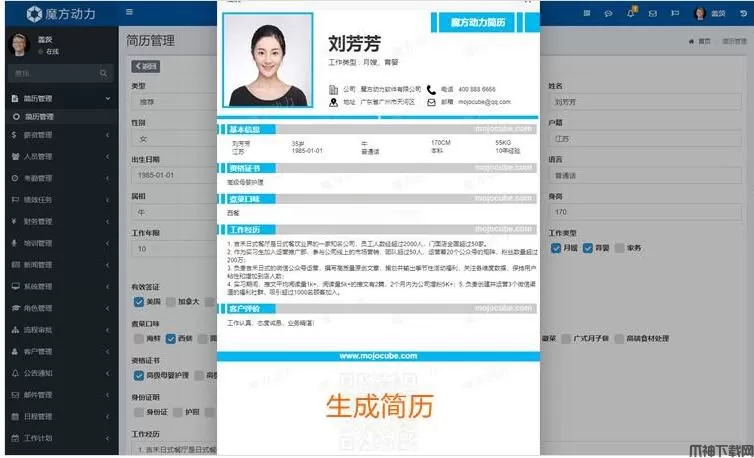Click the 魔方动力简历 banner on resume
The height and width of the screenshot is (458, 754).
(x=478, y=23)
